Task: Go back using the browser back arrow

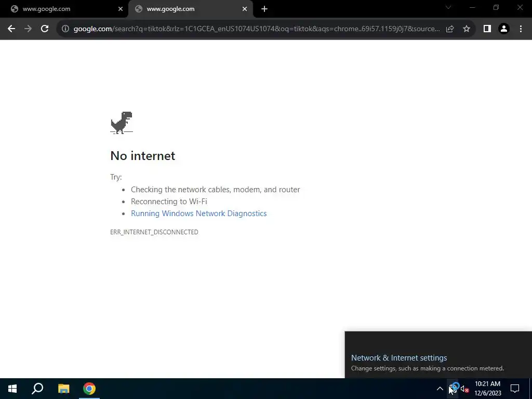Action: click(x=11, y=29)
